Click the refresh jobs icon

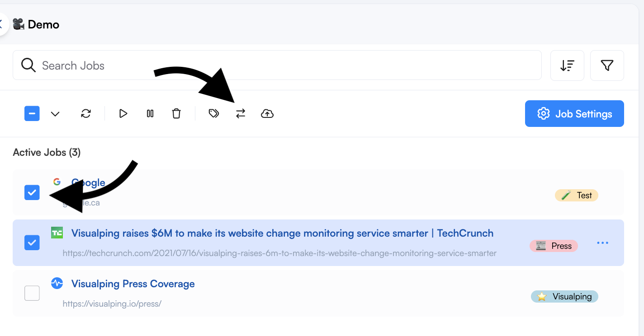(x=86, y=113)
